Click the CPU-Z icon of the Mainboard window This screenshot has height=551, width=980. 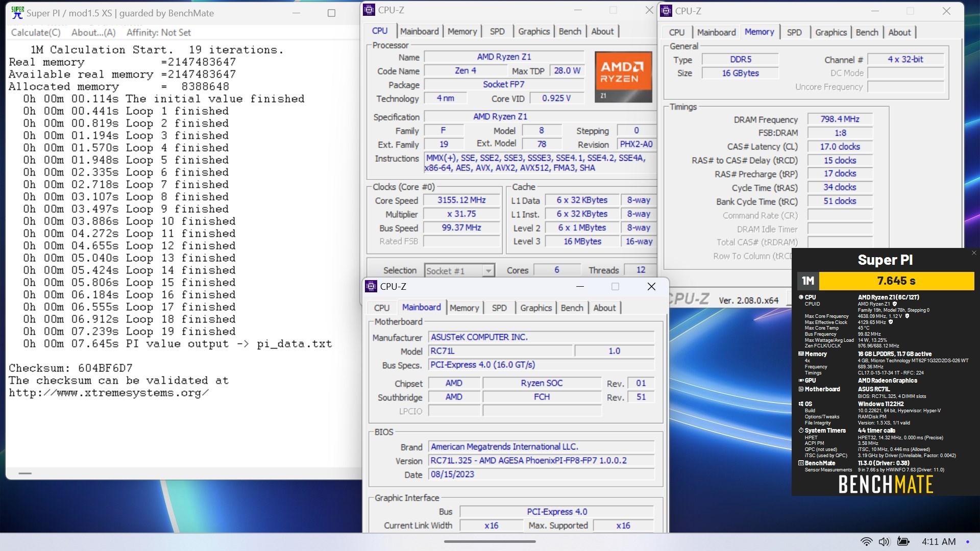click(x=371, y=286)
